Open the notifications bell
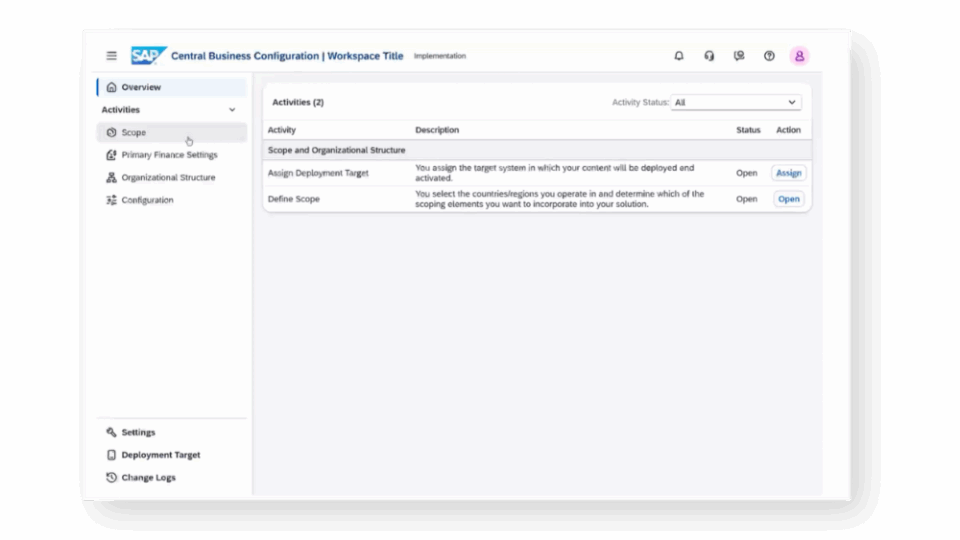 [679, 56]
